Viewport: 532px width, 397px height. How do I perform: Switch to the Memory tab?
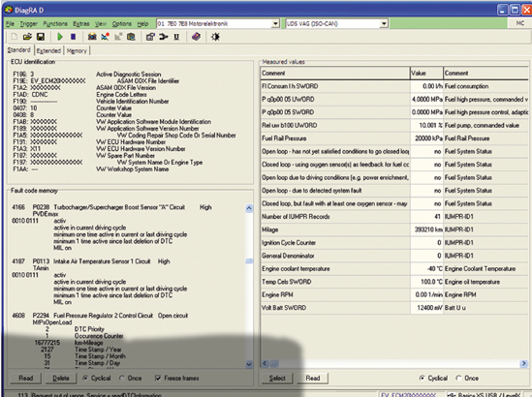click(77, 51)
